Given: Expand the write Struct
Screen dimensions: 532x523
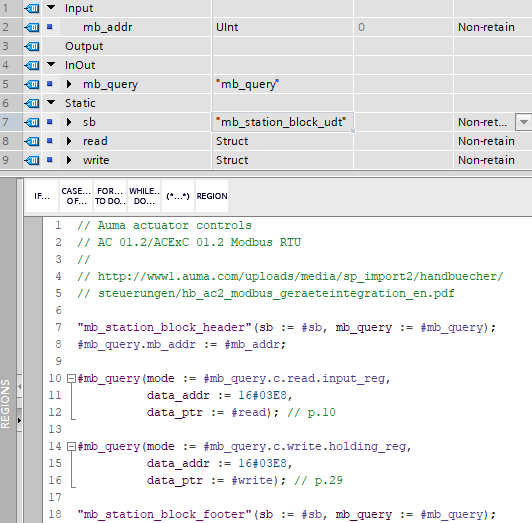Looking at the screenshot, I should [69, 160].
